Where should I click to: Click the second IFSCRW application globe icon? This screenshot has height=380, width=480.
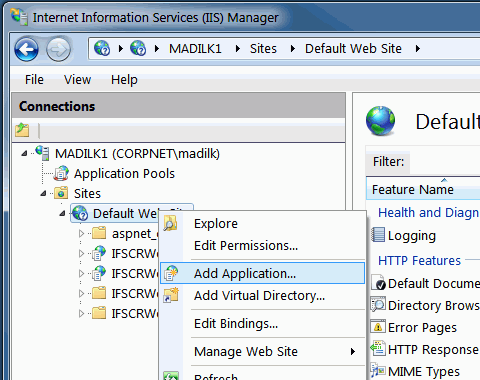click(99, 273)
